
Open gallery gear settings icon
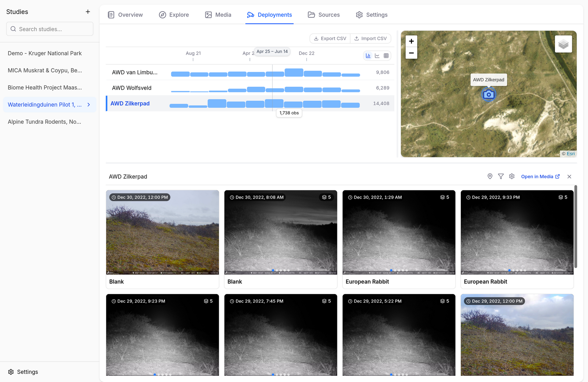pyautogui.click(x=512, y=176)
